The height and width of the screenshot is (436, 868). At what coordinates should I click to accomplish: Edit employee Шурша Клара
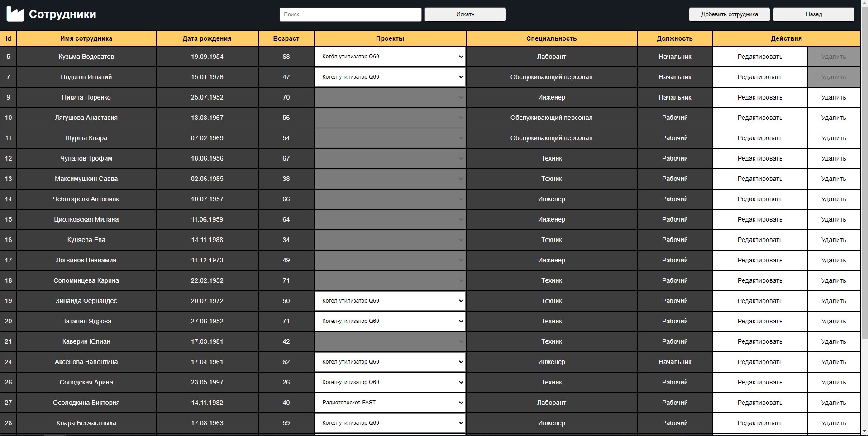pos(760,138)
